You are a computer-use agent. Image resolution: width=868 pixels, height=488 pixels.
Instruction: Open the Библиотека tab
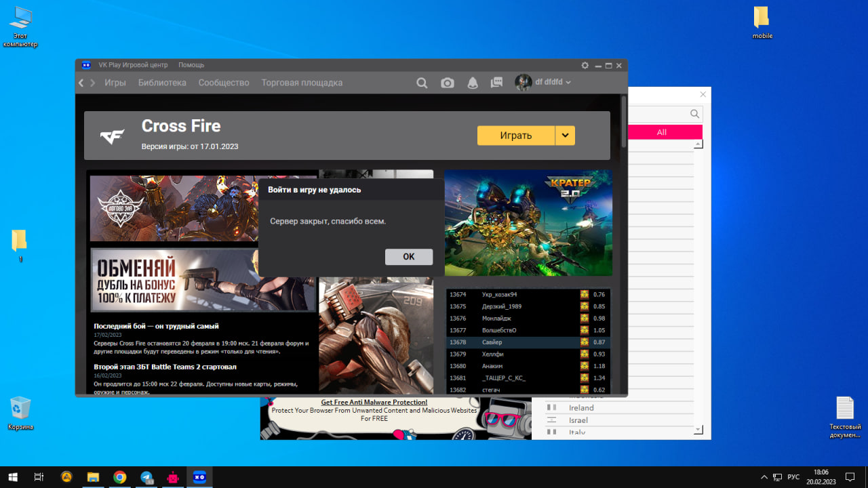tap(162, 83)
